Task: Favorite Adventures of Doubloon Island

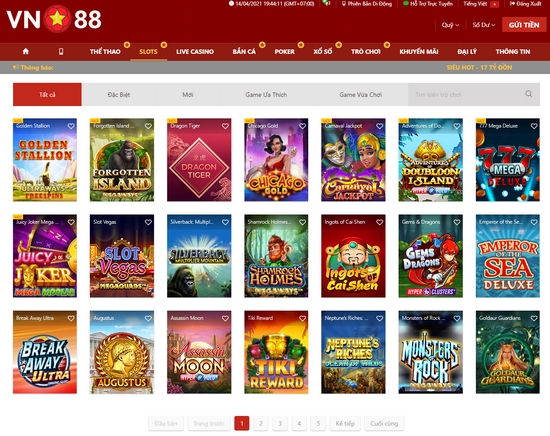Action: 457,126
